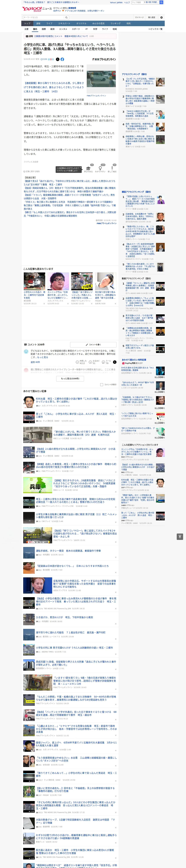This screenshot has height=868, width=186.
Task: Share the top comment on X
Action: (114, 362)
